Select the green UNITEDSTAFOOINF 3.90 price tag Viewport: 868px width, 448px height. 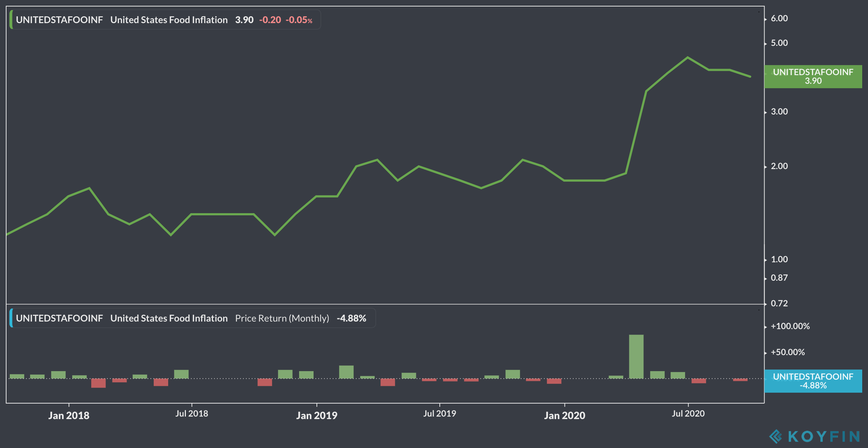813,77
